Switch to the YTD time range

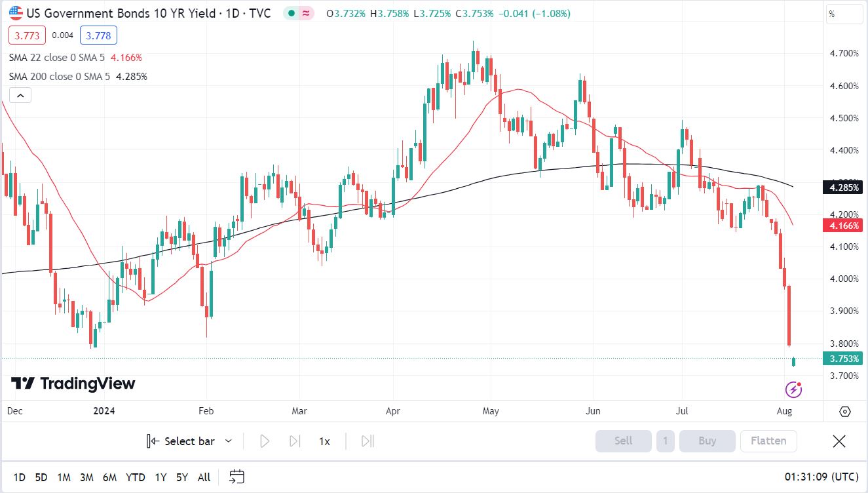click(x=136, y=477)
